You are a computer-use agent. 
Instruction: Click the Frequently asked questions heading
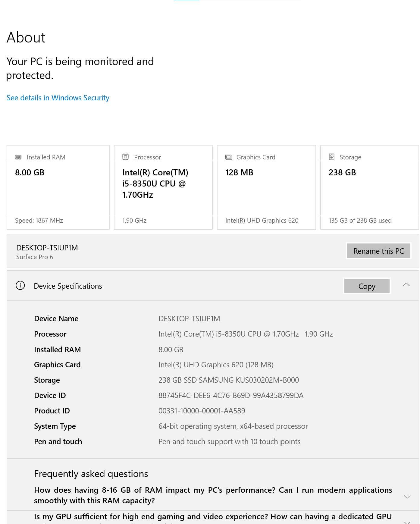click(91, 474)
